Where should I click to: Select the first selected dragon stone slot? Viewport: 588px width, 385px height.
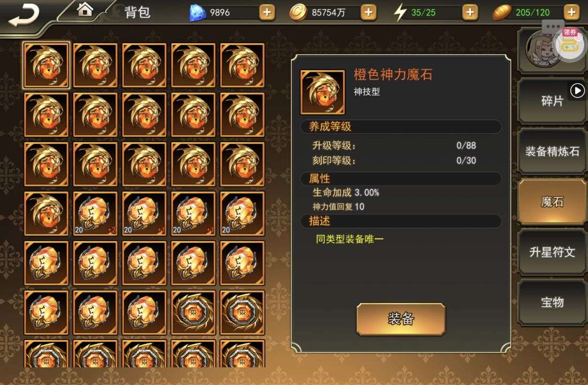tap(46, 65)
